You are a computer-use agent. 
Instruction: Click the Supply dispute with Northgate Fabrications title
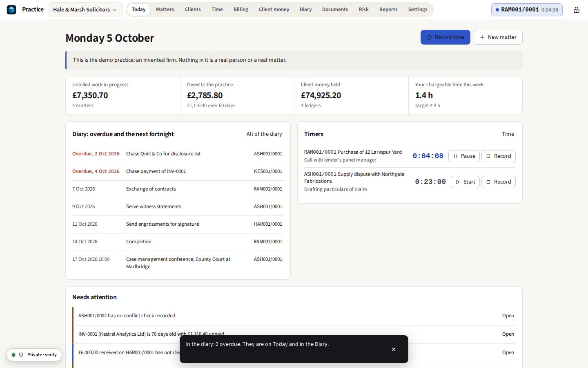(x=354, y=177)
